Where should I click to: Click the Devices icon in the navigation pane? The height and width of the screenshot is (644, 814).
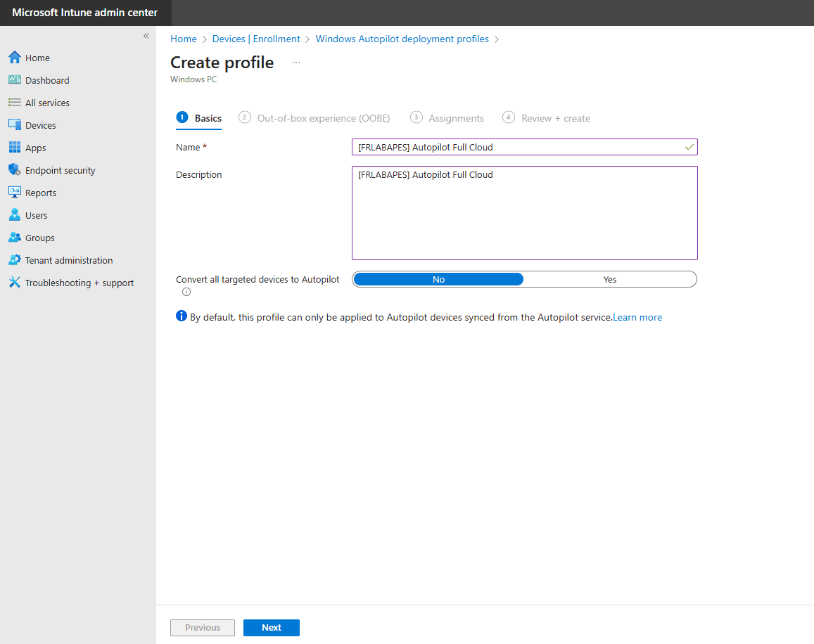pyautogui.click(x=15, y=125)
